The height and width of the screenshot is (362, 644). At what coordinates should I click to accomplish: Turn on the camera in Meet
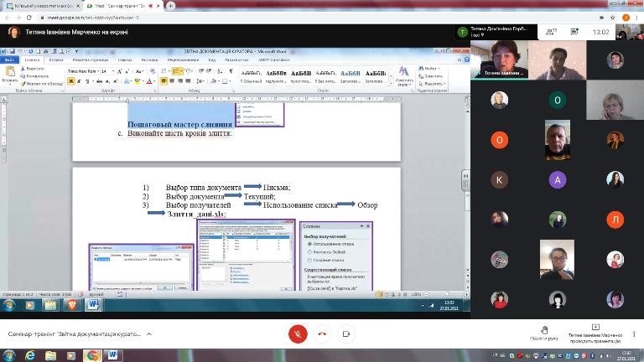click(347, 333)
